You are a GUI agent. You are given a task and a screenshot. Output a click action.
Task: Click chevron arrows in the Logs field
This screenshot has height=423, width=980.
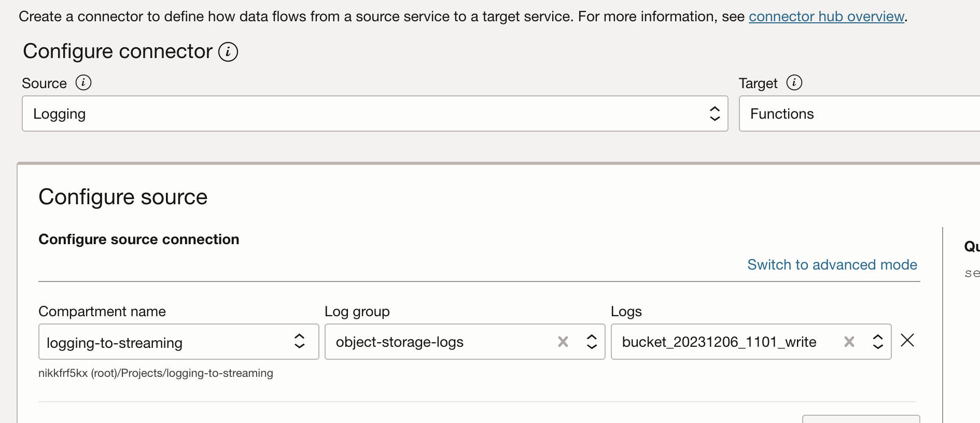[878, 342]
